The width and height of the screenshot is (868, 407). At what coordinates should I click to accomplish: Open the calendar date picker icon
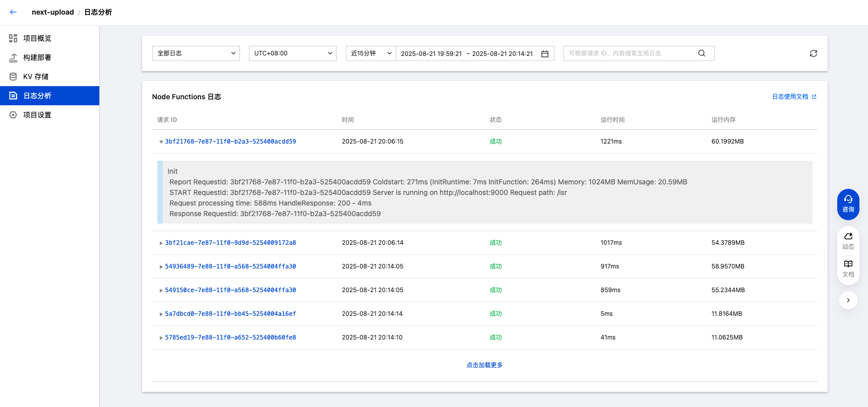pos(544,54)
